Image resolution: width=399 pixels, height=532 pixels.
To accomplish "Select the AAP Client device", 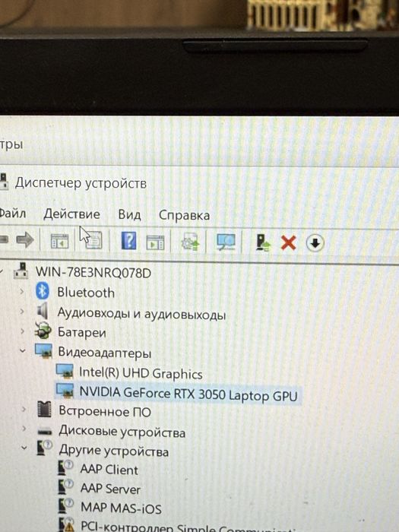I will point(109,470).
